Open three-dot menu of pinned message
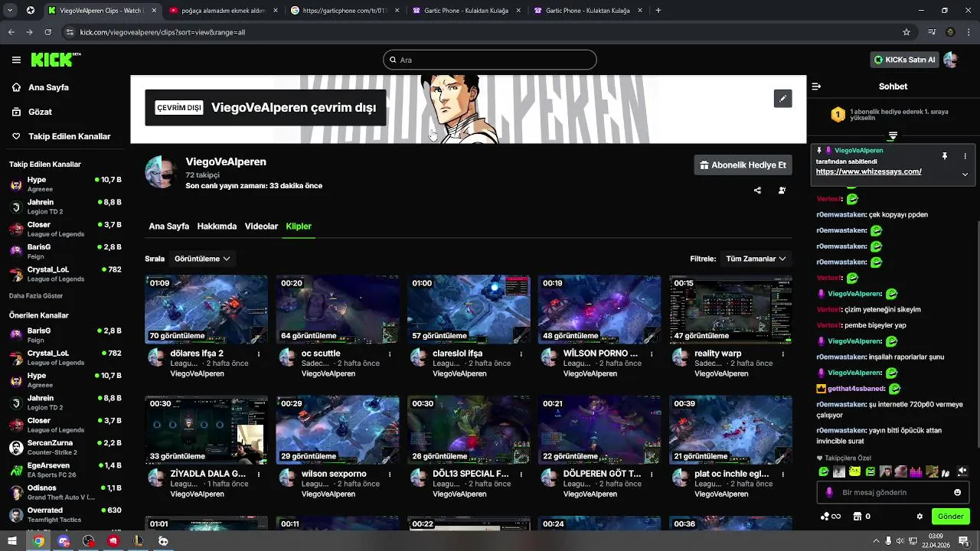 pos(965,156)
